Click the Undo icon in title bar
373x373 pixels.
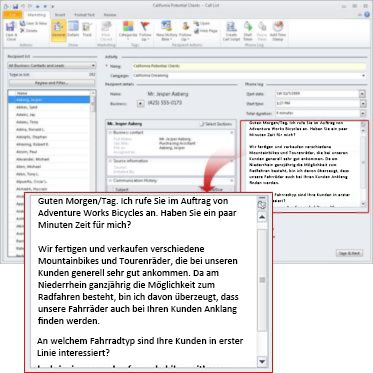click(x=23, y=6)
